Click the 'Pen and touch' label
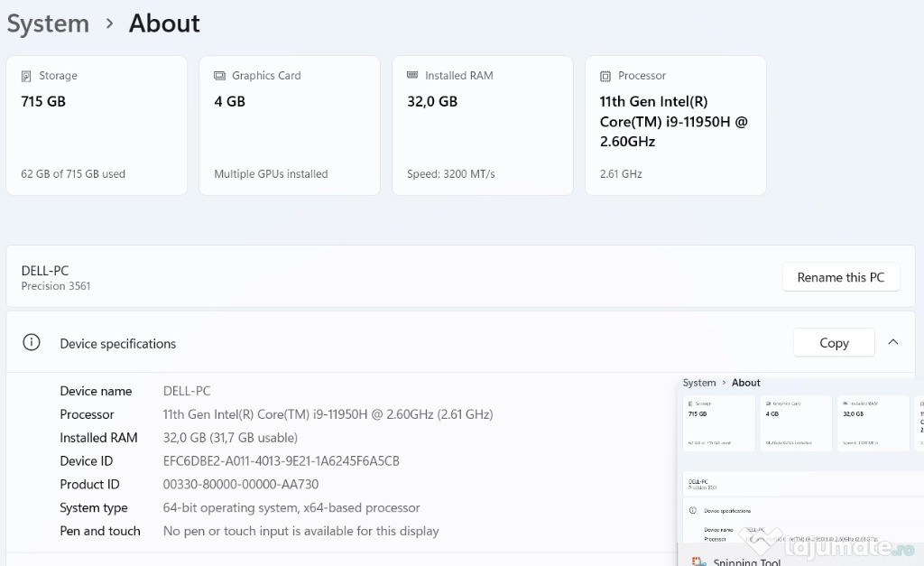The image size is (924, 566). 100,531
